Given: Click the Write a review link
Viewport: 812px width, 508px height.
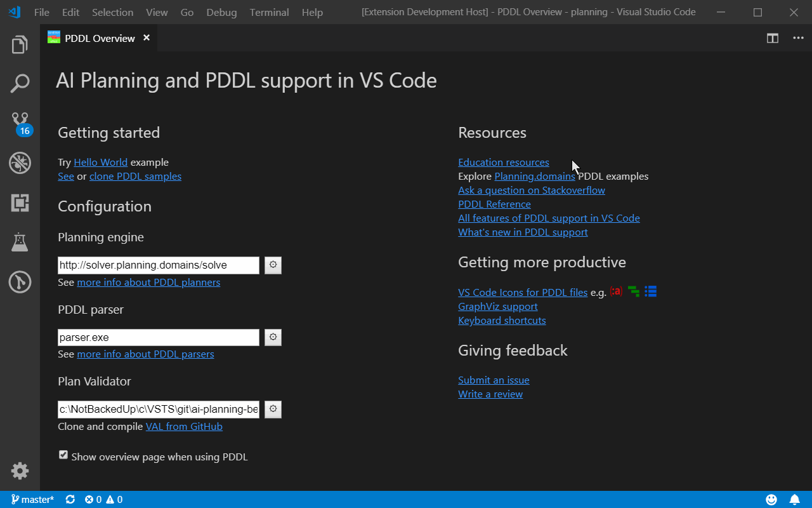Looking at the screenshot, I should point(490,394).
